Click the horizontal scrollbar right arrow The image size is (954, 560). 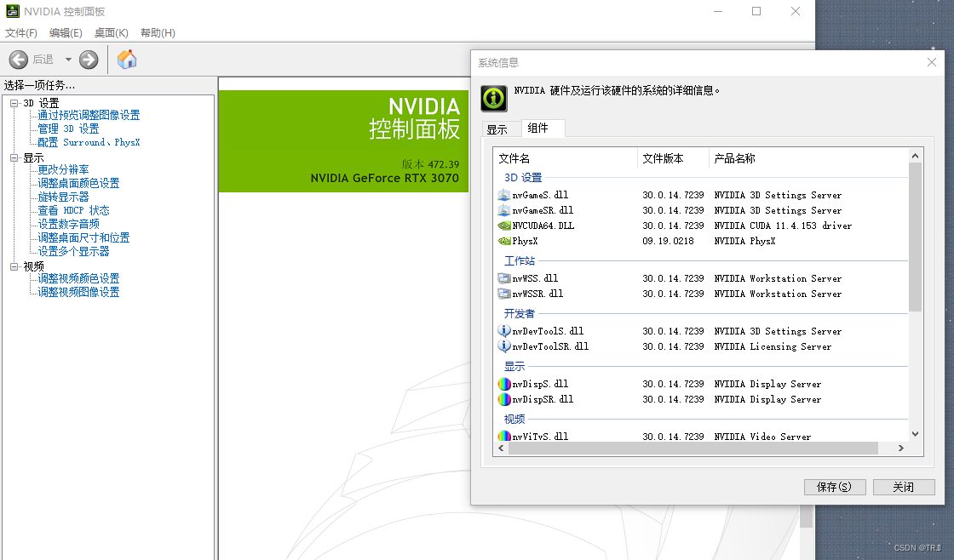pos(901,449)
